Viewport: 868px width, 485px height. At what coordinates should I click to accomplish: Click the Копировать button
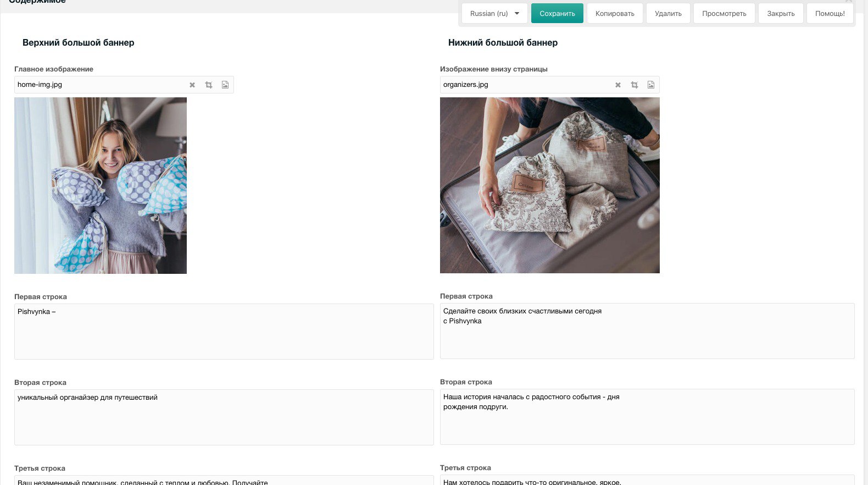pyautogui.click(x=615, y=13)
